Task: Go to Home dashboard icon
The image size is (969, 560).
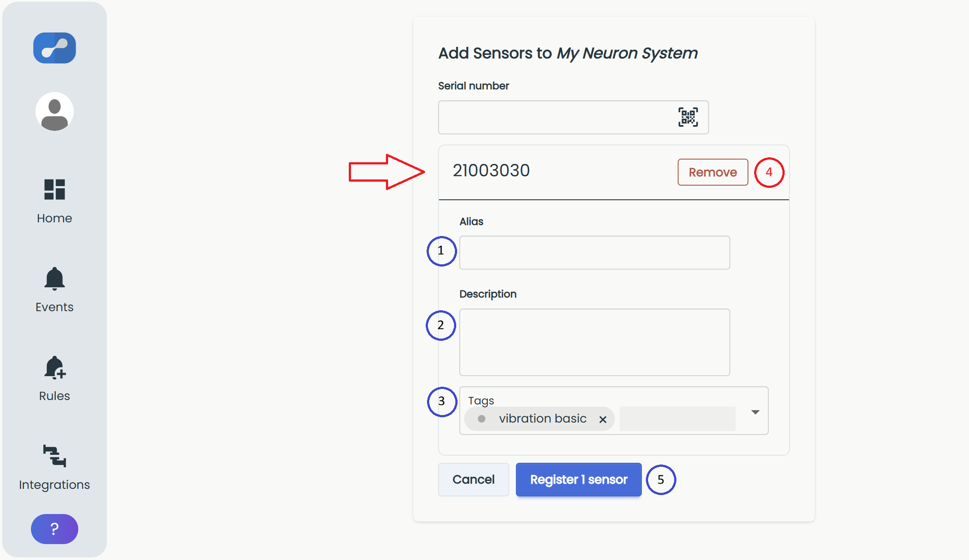Action: [x=54, y=190]
